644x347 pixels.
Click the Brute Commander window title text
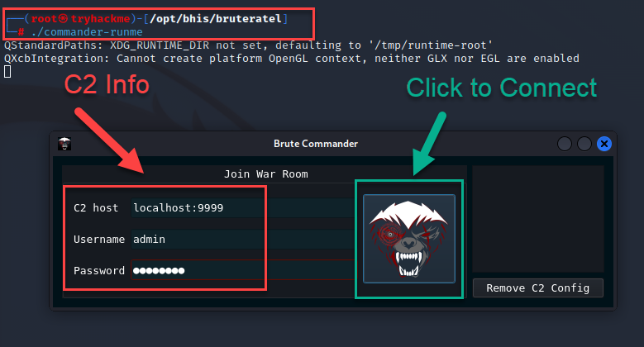point(315,144)
